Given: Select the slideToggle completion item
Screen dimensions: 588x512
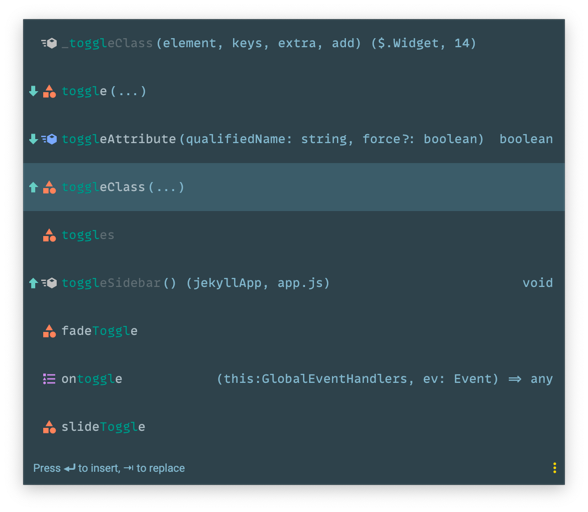Looking at the screenshot, I should coord(294,427).
